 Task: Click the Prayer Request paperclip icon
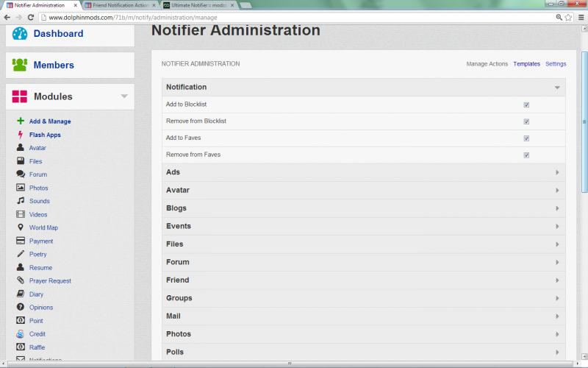click(x=21, y=280)
